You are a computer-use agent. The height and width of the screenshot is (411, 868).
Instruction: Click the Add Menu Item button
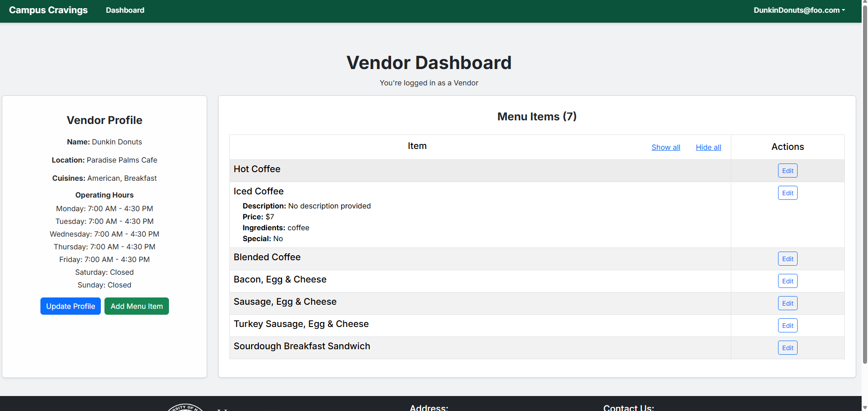pyautogui.click(x=136, y=306)
